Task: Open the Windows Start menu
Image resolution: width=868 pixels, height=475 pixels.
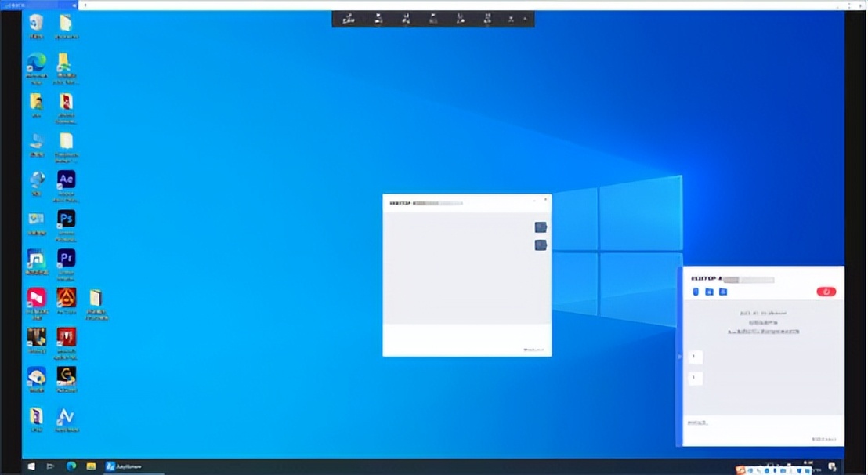Action: click(31, 466)
